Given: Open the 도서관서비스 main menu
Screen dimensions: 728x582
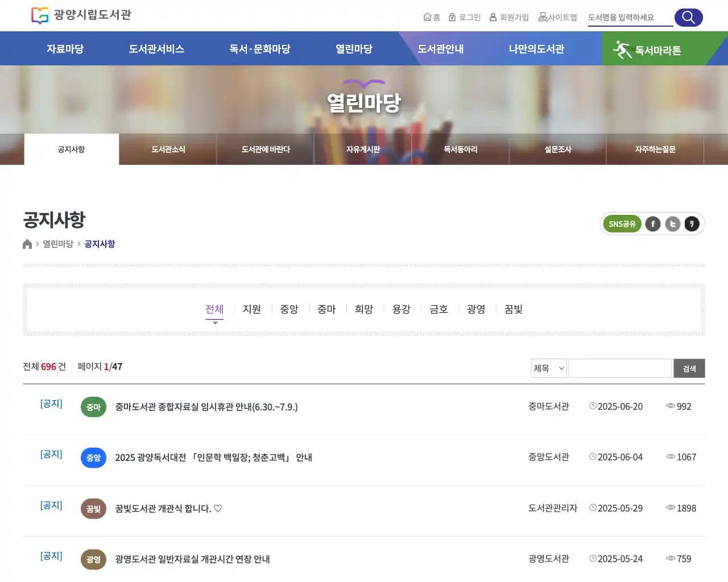Looking at the screenshot, I should 156,49.
